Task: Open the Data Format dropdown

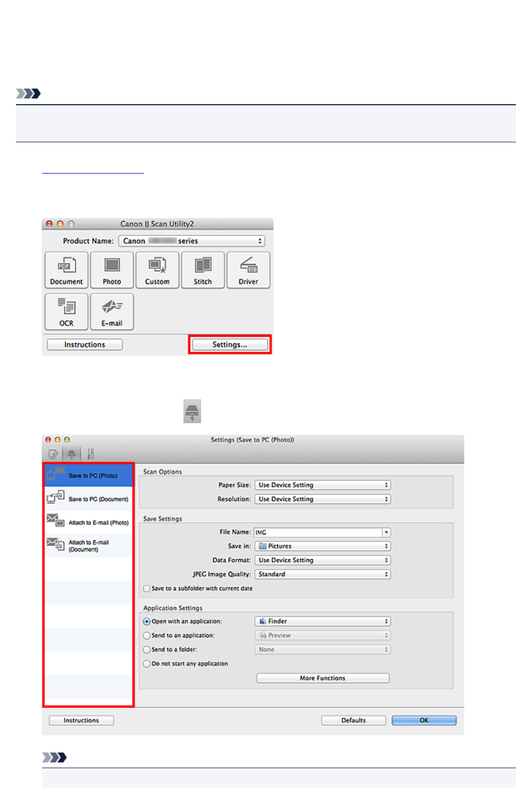Action: tap(323, 560)
